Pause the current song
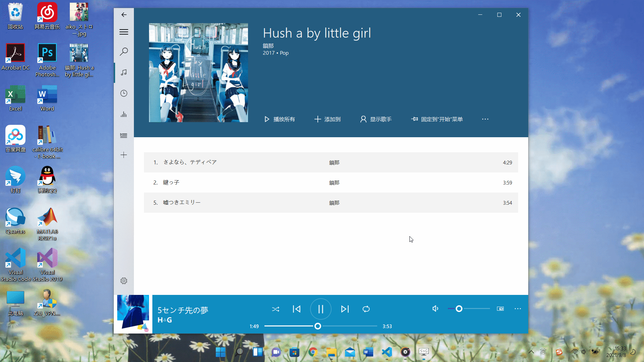Image resolution: width=644 pixels, height=362 pixels. click(x=321, y=309)
